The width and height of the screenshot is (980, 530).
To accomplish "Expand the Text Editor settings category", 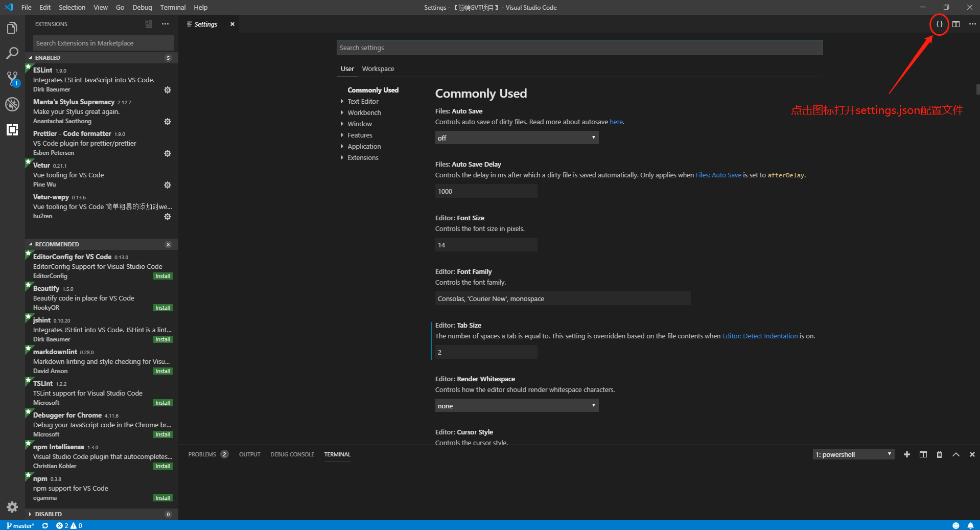I will point(363,101).
